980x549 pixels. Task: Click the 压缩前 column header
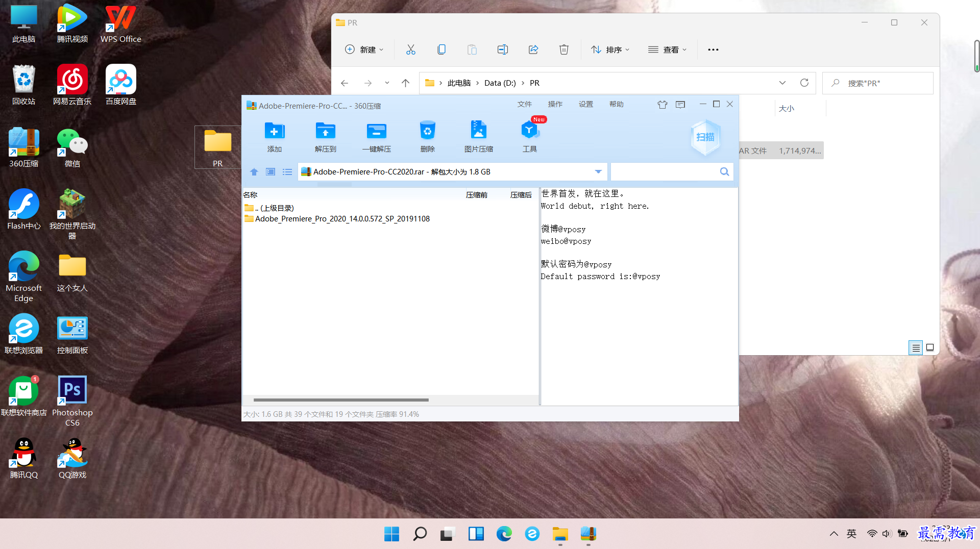click(477, 195)
